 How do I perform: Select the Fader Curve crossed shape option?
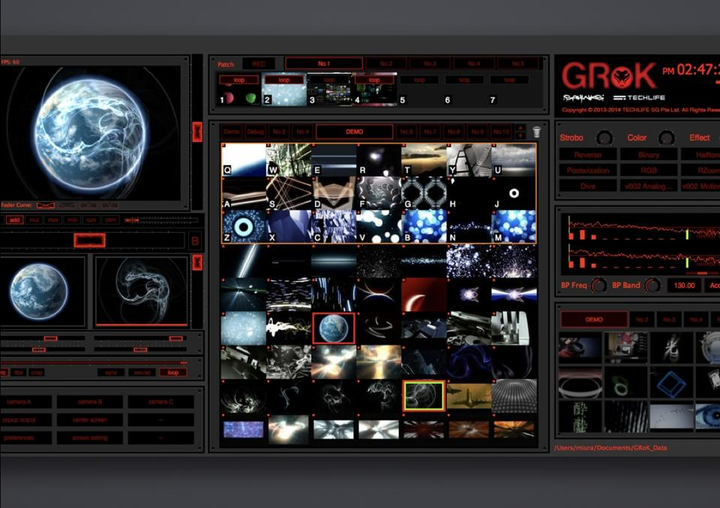[45, 205]
